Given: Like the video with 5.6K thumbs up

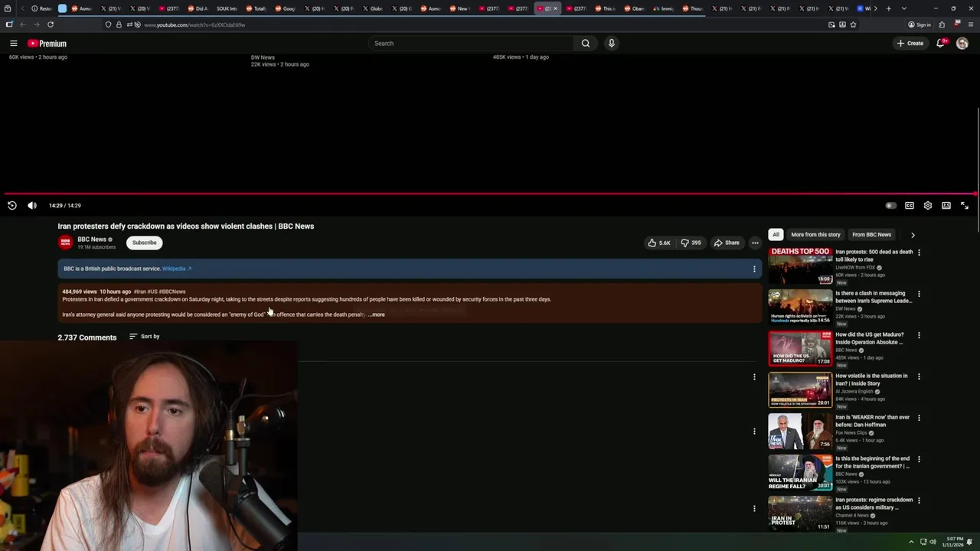Looking at the screenshot, I should pyautogui.click(x=659, y=243).
